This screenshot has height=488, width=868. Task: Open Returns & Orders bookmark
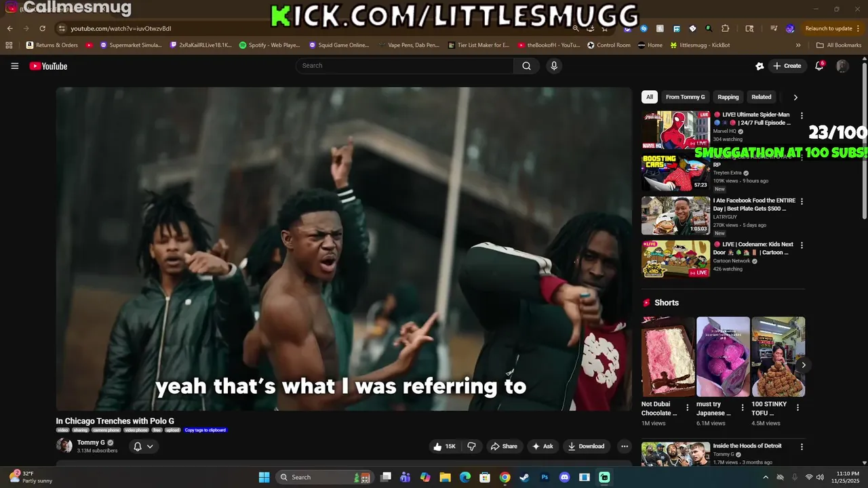tap(52, 45)
